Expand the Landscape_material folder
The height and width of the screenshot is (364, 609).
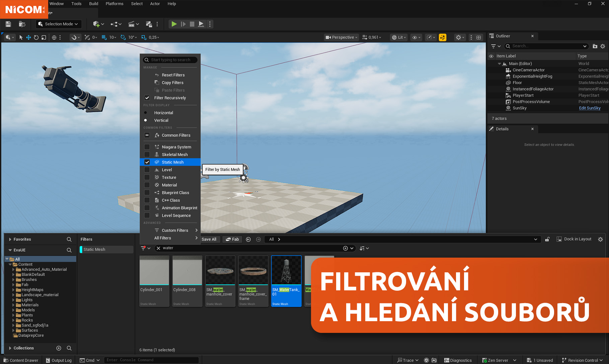point(14,295)
